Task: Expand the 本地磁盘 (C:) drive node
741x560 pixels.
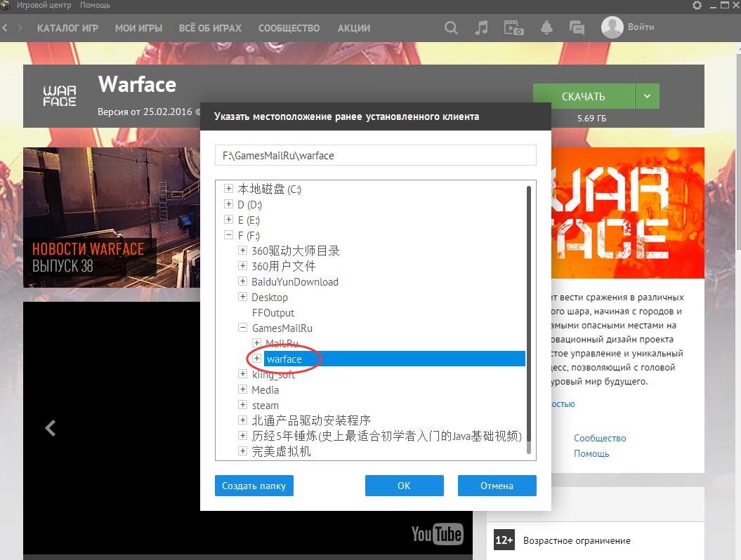Action: click(x=229, y=189)
